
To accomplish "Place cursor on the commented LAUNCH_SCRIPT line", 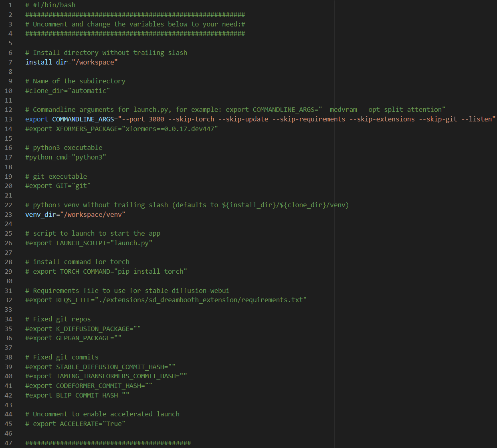I will (89, 243).
